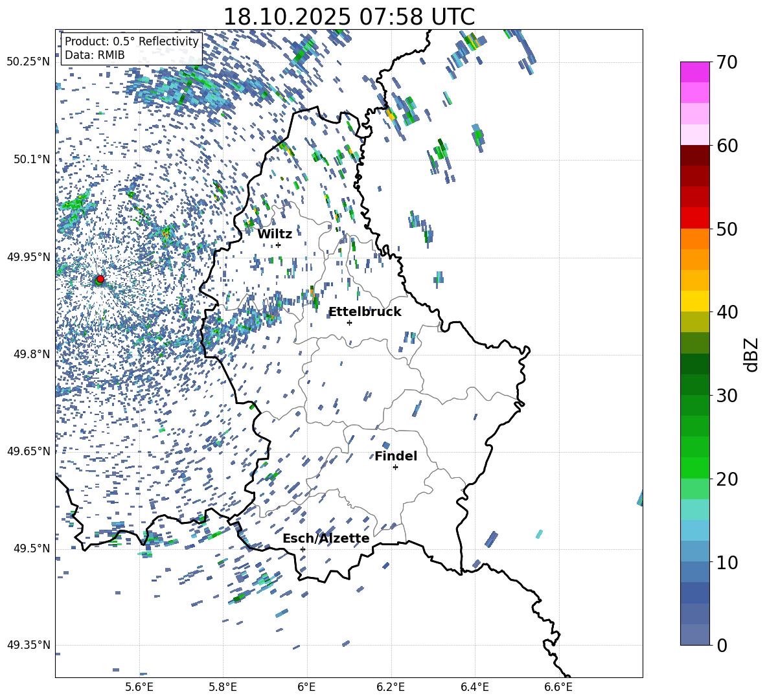Screen dimensions: 767x700
Task: Click the 6.4°E longitude label
Action: (475, 687)
